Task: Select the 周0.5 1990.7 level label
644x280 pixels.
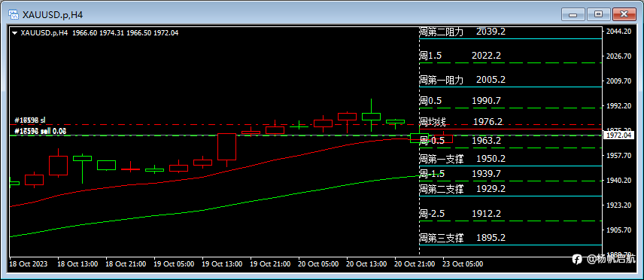Action: [460, 101]
